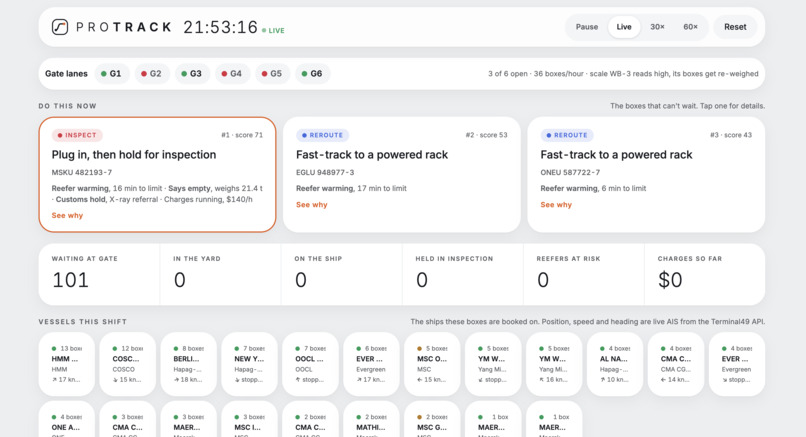Select the CMA C... card with 2 boxes
Image resolution: width=806 pixels, height=437 pixels.
tap(310, 420)
